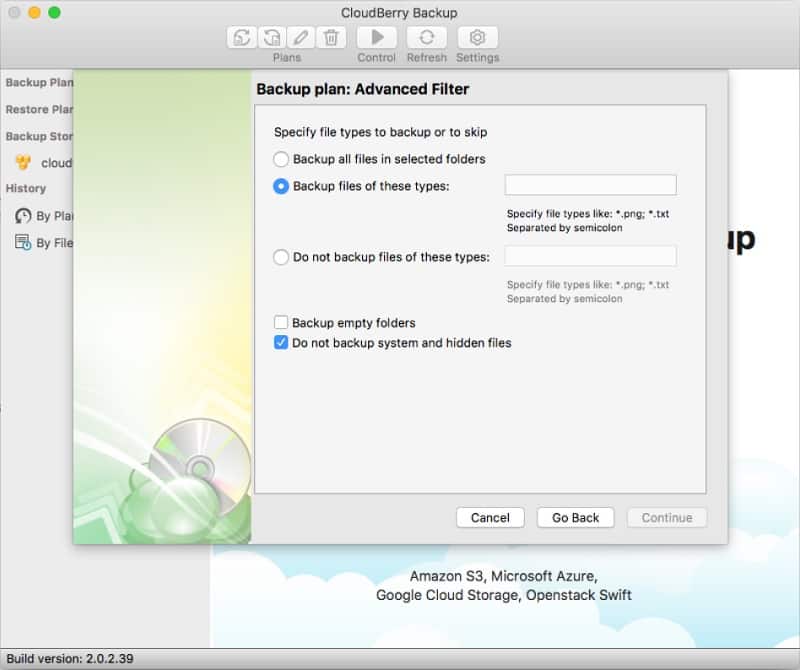The height and width of the screenshot is (670, 800).
Task: Click the new restore plan toolbar icon
Action: coord(271,37)
